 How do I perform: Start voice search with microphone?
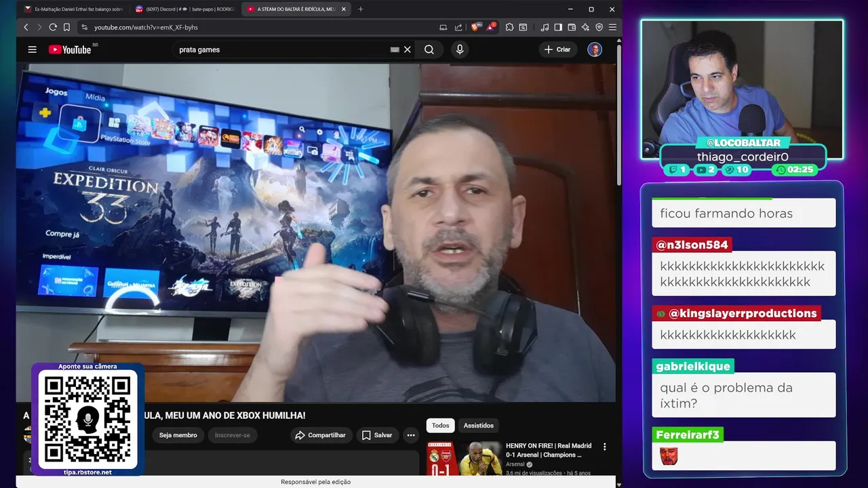(460, 49)
